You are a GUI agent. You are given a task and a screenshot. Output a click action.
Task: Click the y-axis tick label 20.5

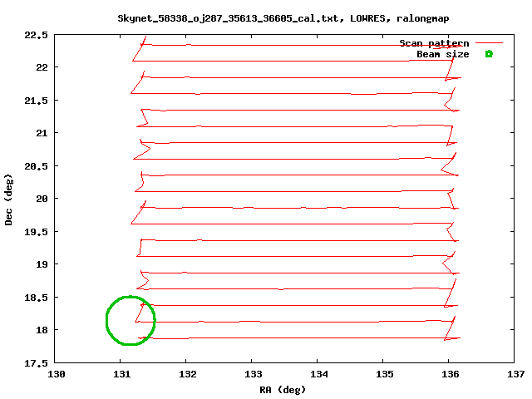36,166
